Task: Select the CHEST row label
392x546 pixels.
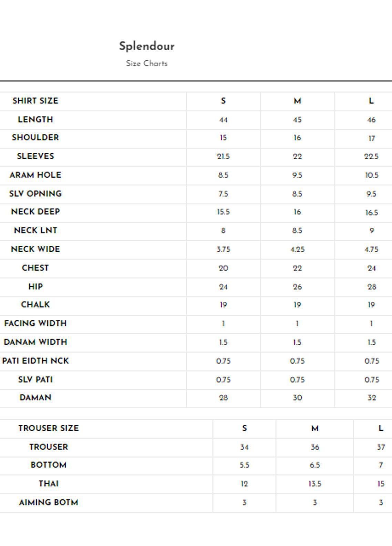Action: [35, 268]
